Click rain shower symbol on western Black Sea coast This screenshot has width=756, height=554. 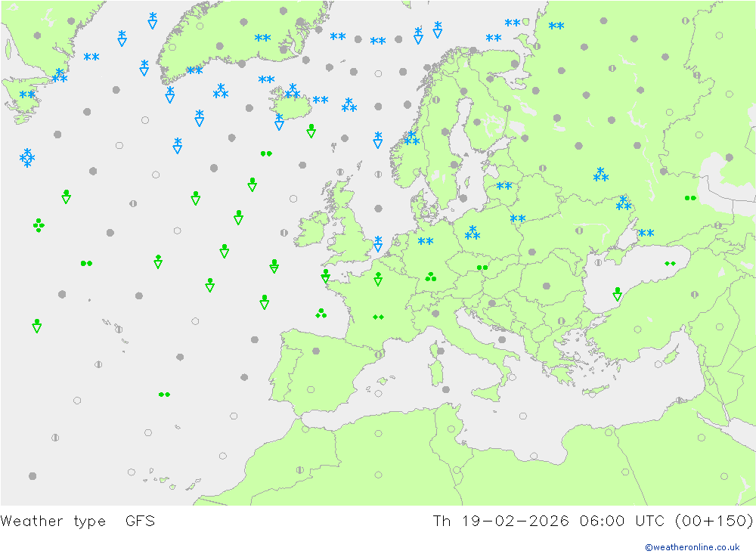tap(617, 294)
